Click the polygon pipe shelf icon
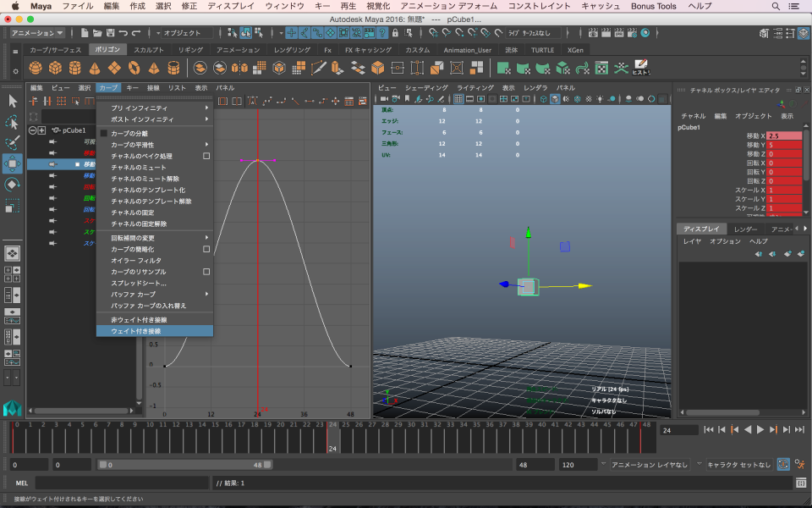 (173, 68)
